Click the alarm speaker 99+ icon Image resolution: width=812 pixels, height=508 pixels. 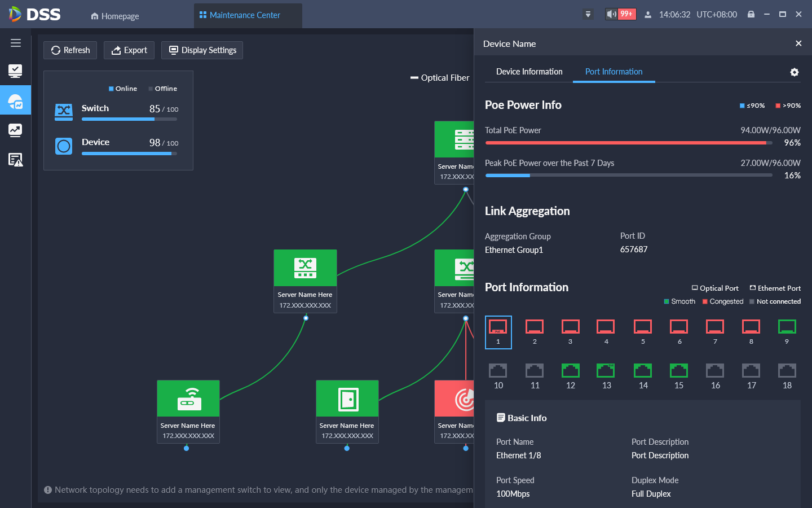[x=620, y=14]
